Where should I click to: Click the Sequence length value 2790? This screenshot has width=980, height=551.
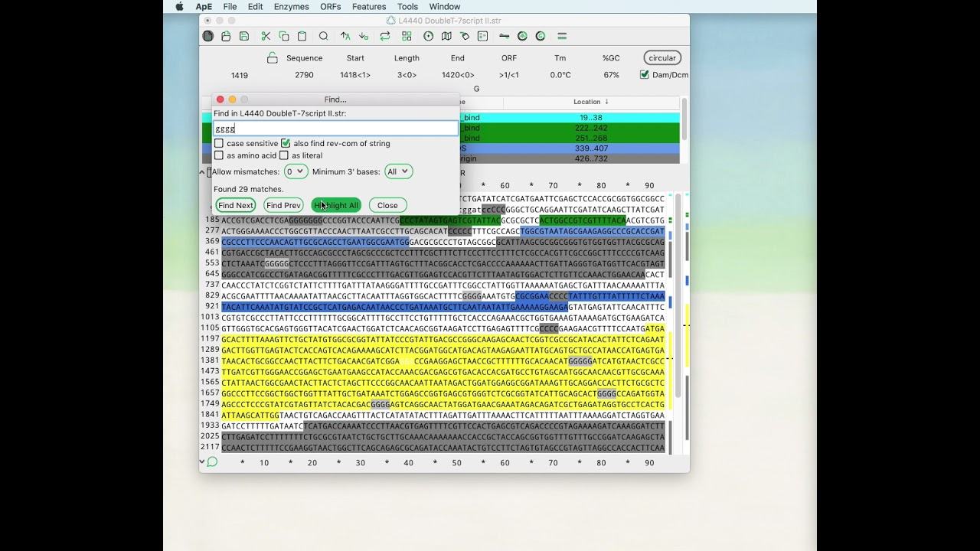(304, 75)
